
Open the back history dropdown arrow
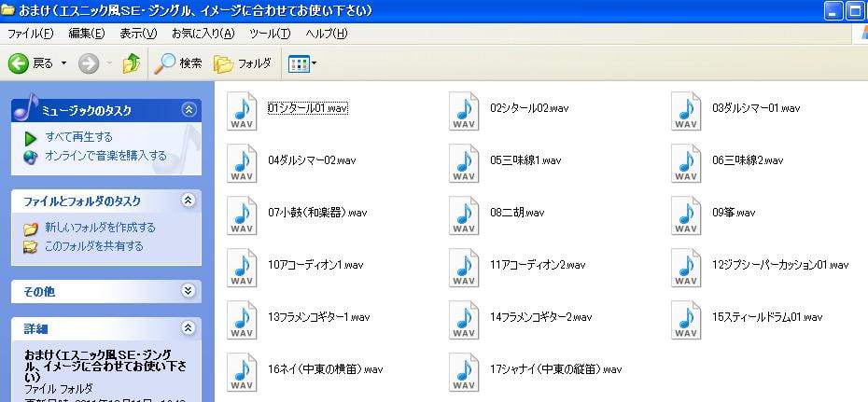(63, 63)
